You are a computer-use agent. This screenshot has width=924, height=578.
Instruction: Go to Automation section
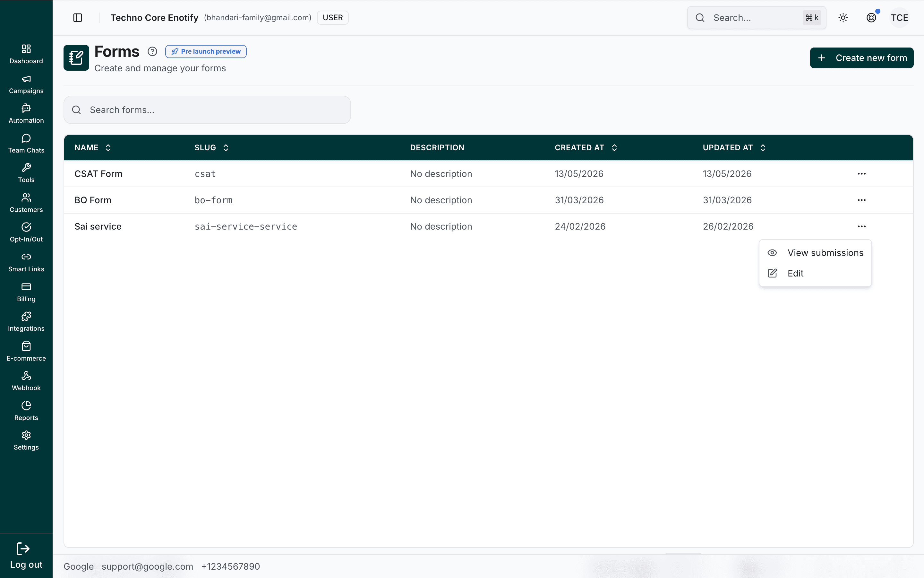coord(26,114)
